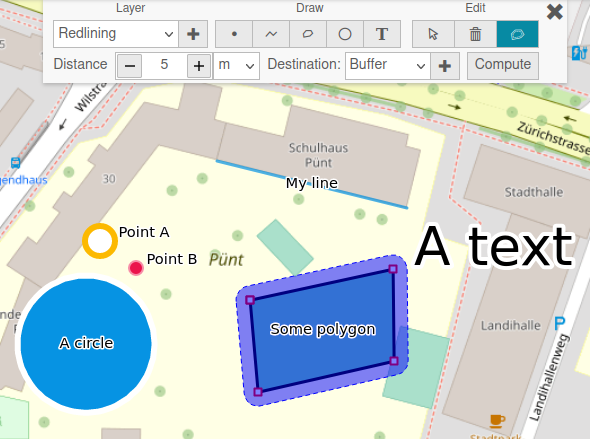Click the 'Schulhaus Pünt' map label

(x=318, y=155)
